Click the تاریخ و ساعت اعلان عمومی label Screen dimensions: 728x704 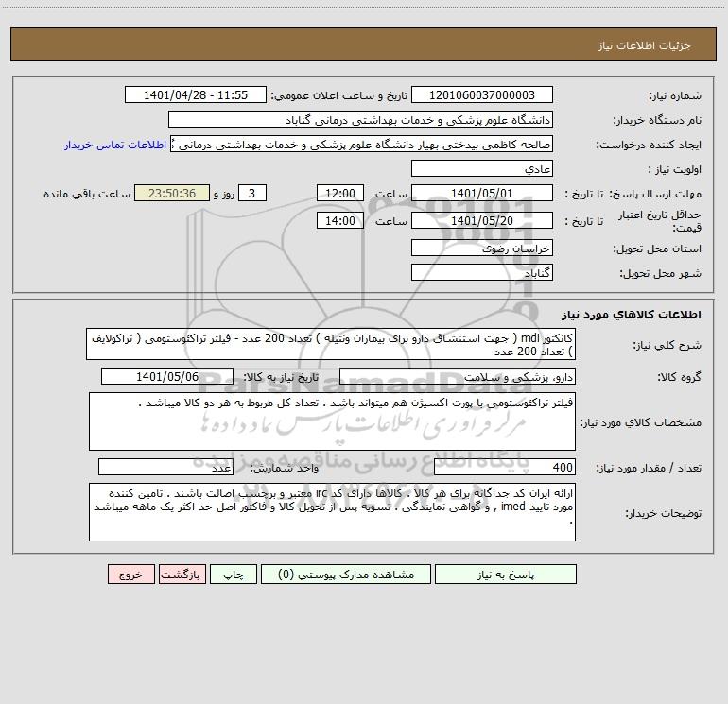(x=339, y=96)
